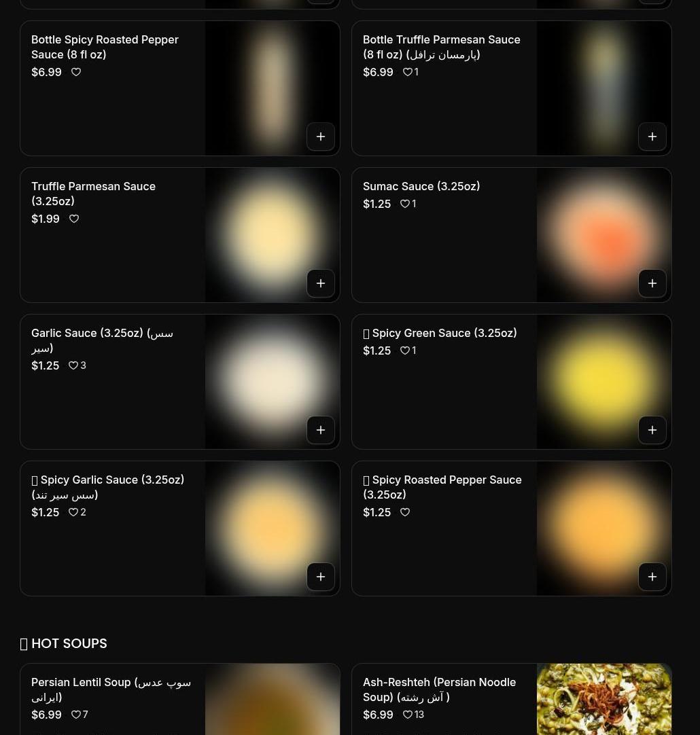View Persian Lentil Soup photo

tap(273, 700)
